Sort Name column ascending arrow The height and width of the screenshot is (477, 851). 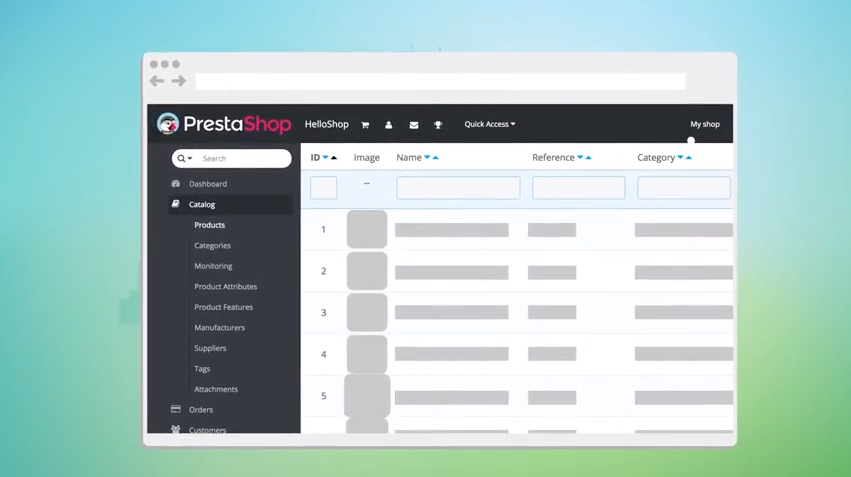[x=435, y=157]
